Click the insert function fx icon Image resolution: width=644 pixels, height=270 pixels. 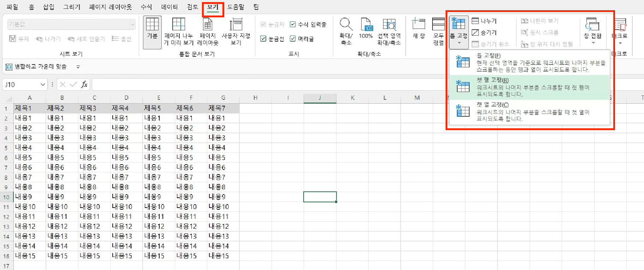coord(84,85)
